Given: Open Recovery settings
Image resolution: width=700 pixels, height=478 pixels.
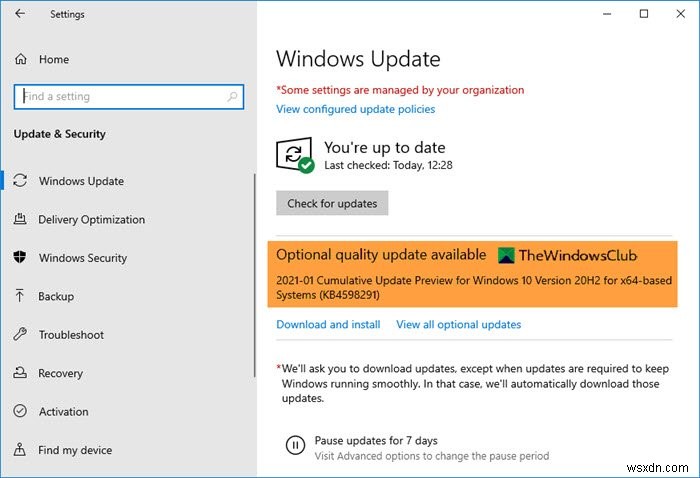Looking at the screenshot, I should coord(60,373).
